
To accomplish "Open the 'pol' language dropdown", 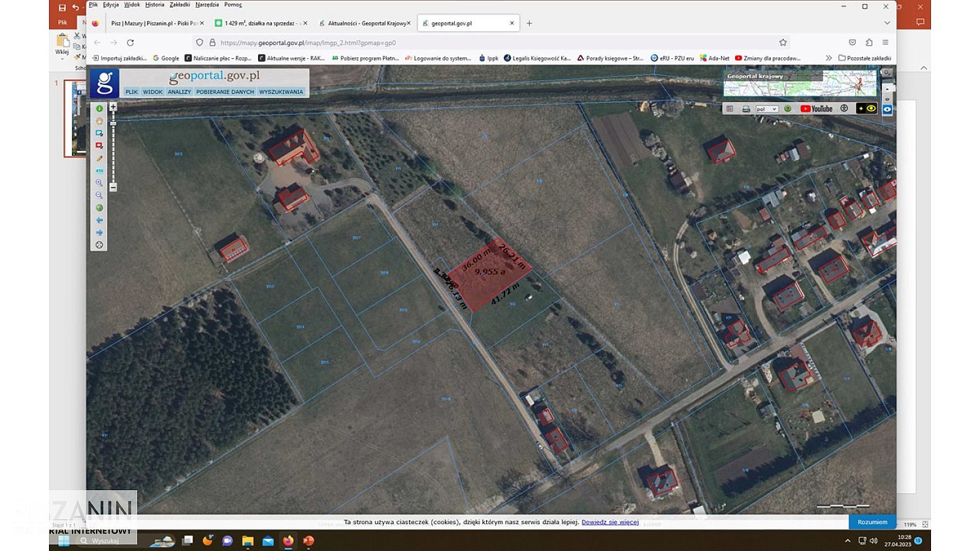I will pyautogui.click(x=766, y=109).
